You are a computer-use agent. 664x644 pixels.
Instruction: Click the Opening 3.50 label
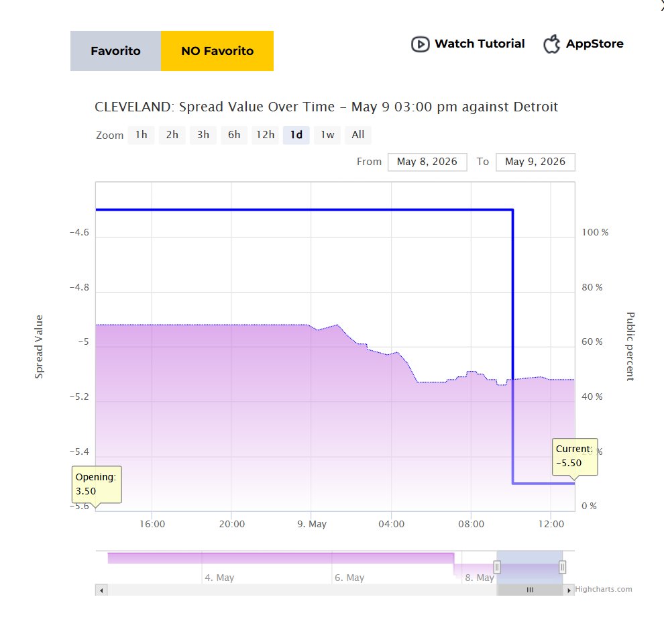pos(97,484)
